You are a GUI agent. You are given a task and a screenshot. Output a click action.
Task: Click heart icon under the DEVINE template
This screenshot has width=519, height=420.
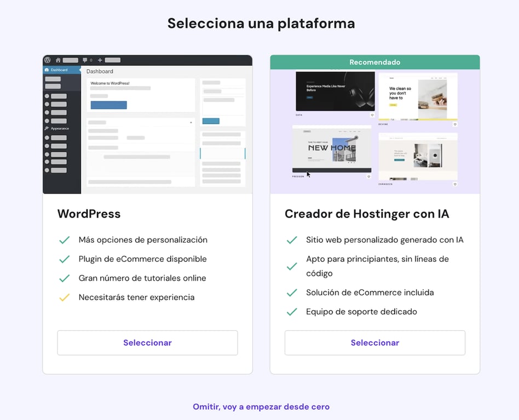point(455,124)
